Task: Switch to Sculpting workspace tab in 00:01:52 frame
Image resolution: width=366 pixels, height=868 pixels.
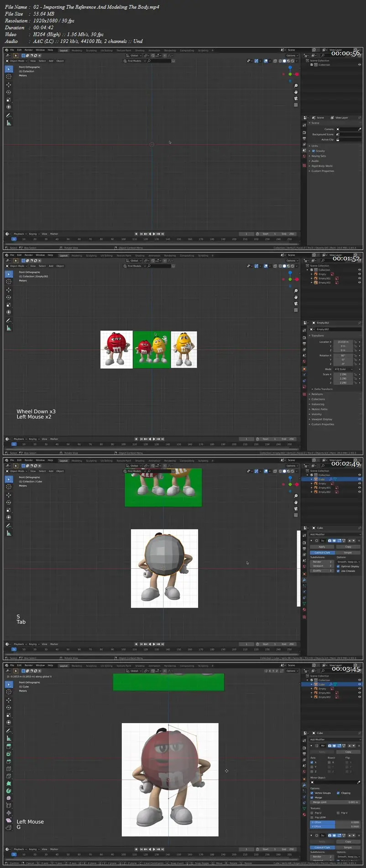Action: [x=91, y=255]
